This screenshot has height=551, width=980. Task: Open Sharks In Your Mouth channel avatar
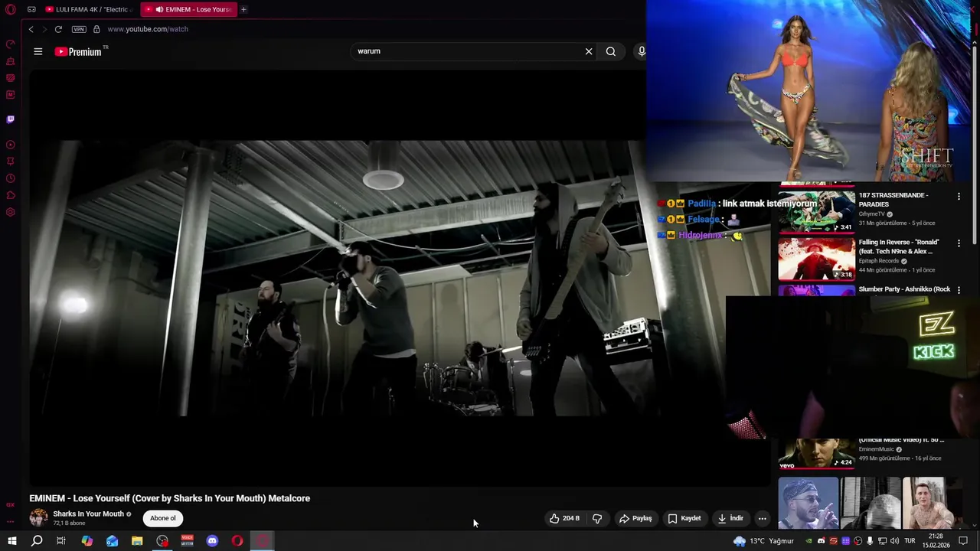(38, 518)
